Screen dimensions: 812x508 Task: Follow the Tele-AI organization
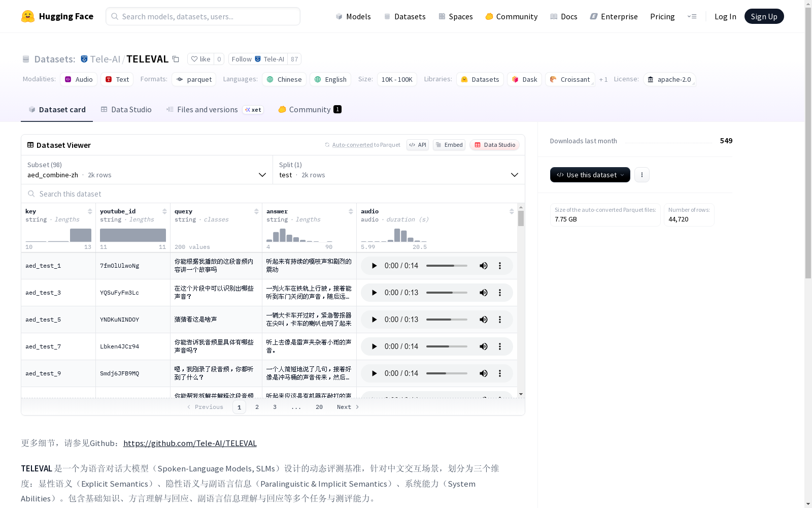point(258,59)
